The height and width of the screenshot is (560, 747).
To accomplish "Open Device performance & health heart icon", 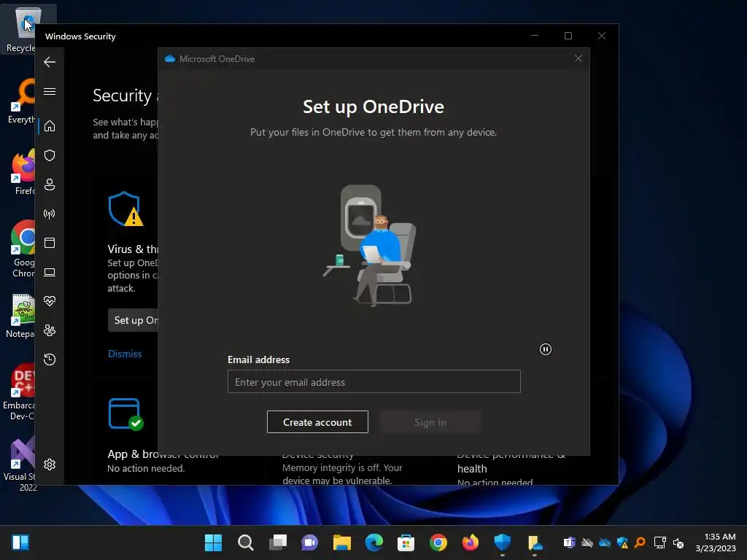I will coord(50,301).
